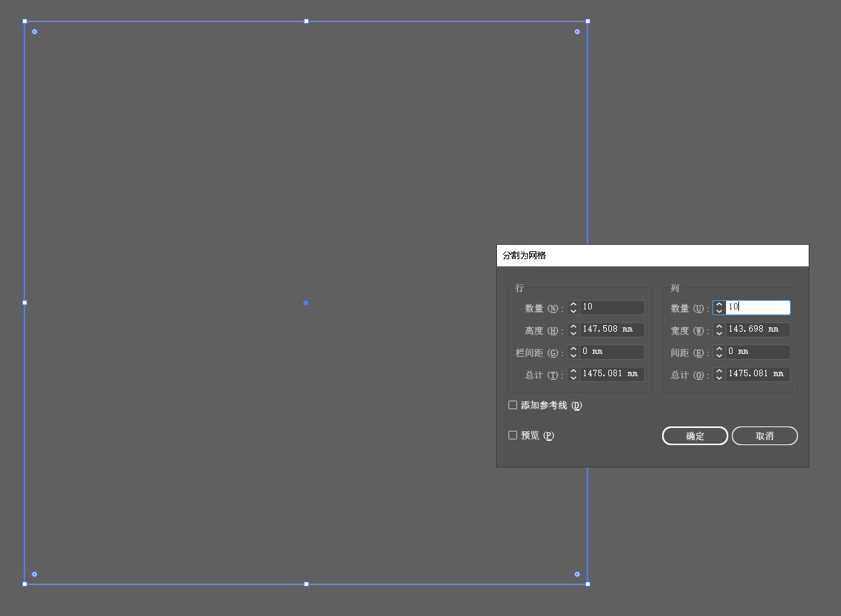
Task: Click stepper arrows for column 间距 (E)
Action: [719, 352]
